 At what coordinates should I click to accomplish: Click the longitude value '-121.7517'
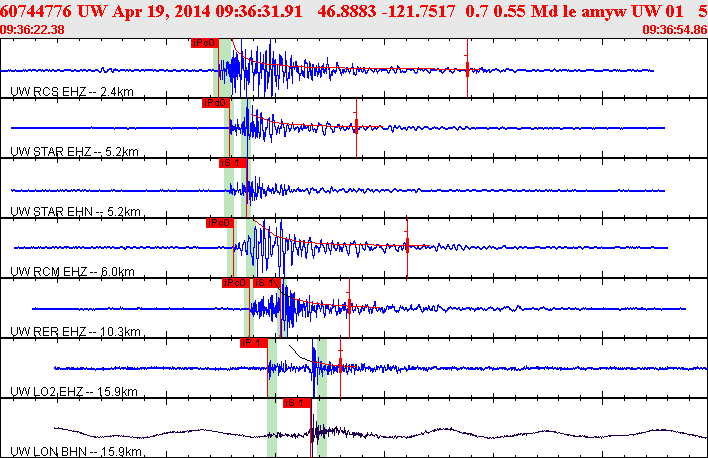coord(419,11)
